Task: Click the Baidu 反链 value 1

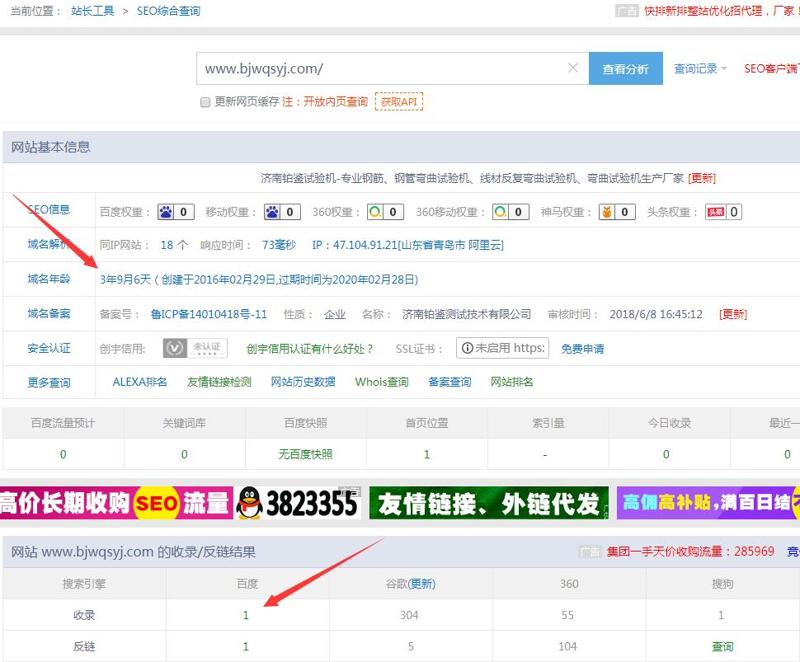Action: click(246, 647)
